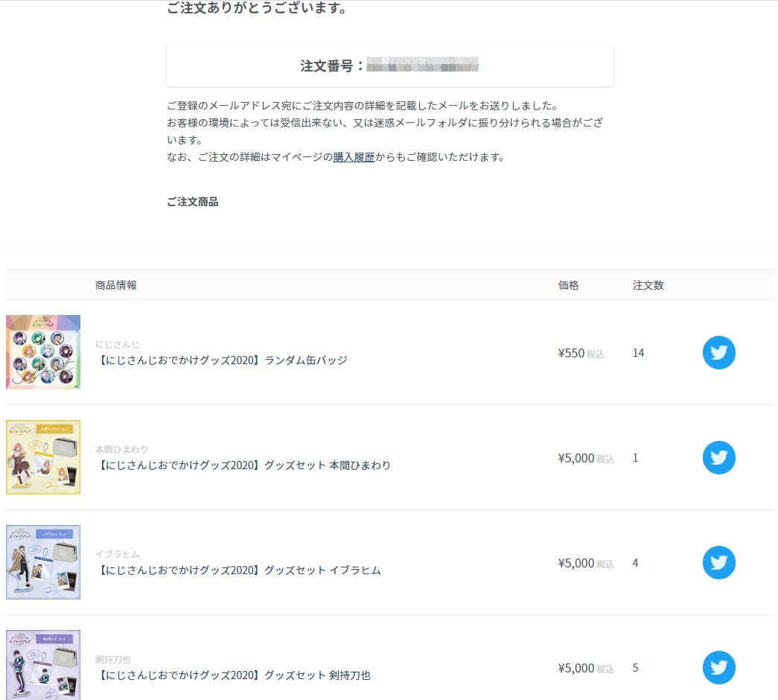This screenshot has height=700, width=778.
Task: Click the 本間ひまわり goods set thumbnail
Action: 43,457
